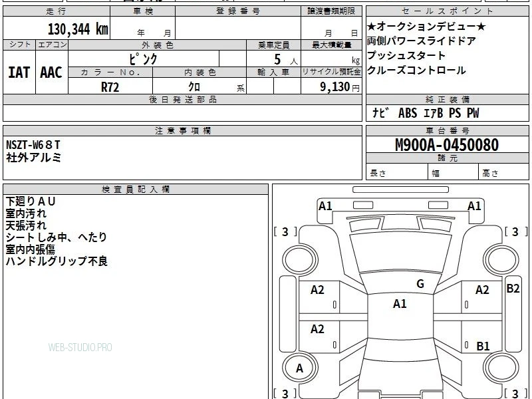
Task: Click the shift type IAT
Action: tap(19, 72)
